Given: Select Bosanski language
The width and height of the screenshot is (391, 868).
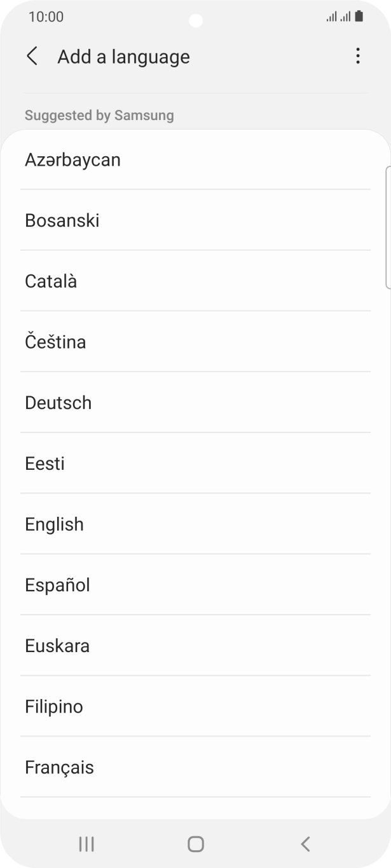Looking at the screenshot, I should [x=62, y=220].
